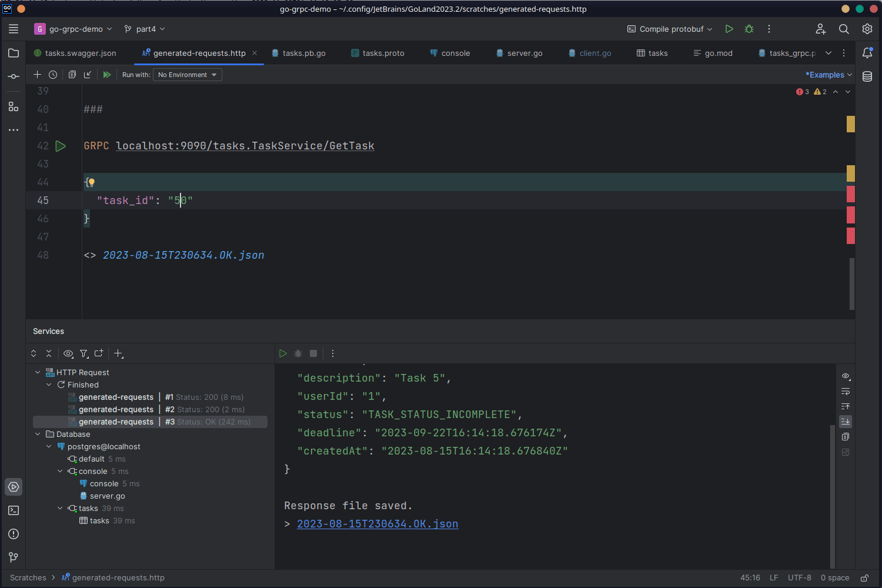Screen dimensions: 882x588
Task: Open the Database tool window icon
Action: (x=867, y=76)
